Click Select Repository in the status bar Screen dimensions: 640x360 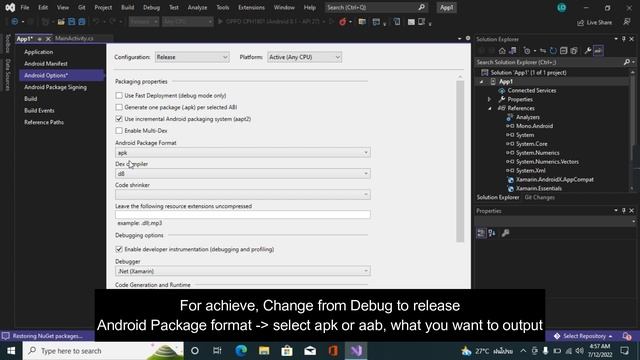(584, 336)
